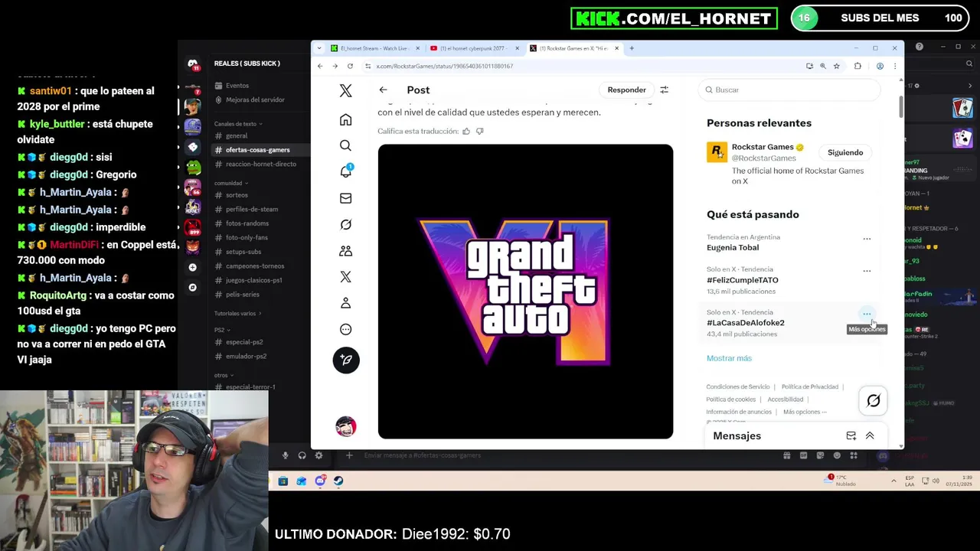Expand Tutoriales varios category in Discord
980x551 pixels.
point(237,313)
